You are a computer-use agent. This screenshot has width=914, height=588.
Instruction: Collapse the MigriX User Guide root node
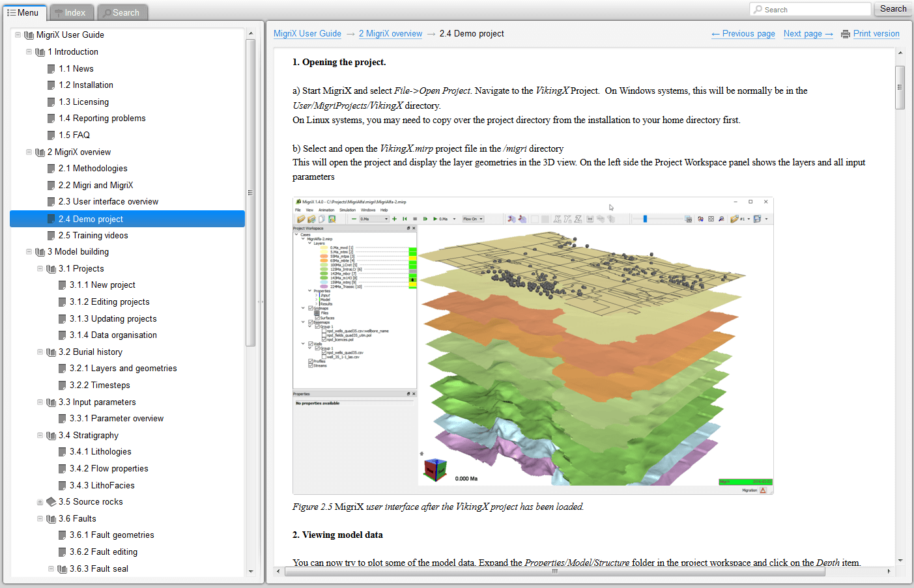pos(18,35)
